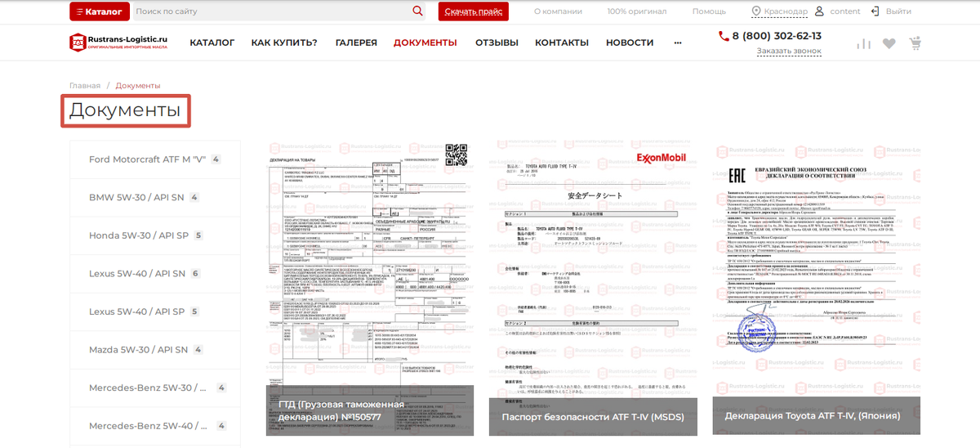Click the user profile icon

pyautogui.click(x=819, y=11)
